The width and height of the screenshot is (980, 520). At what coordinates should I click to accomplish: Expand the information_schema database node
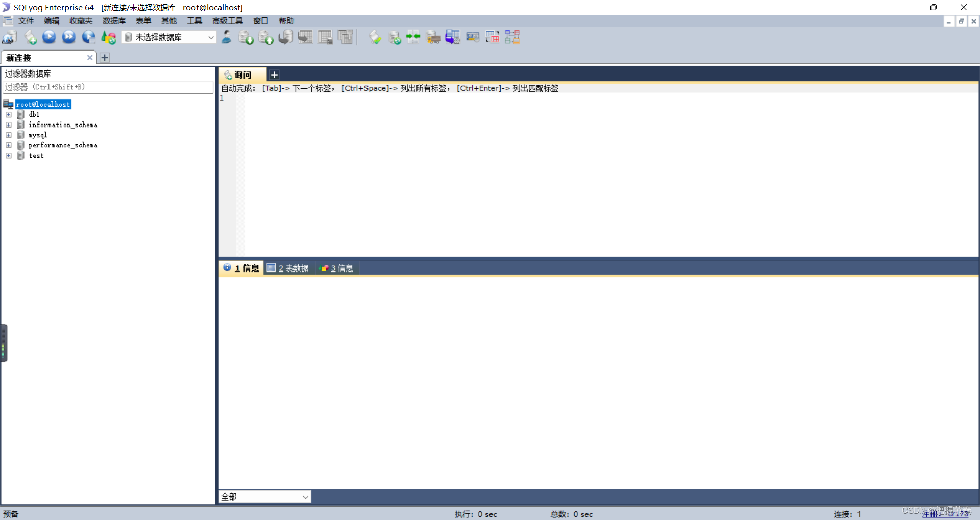[9, 125]
